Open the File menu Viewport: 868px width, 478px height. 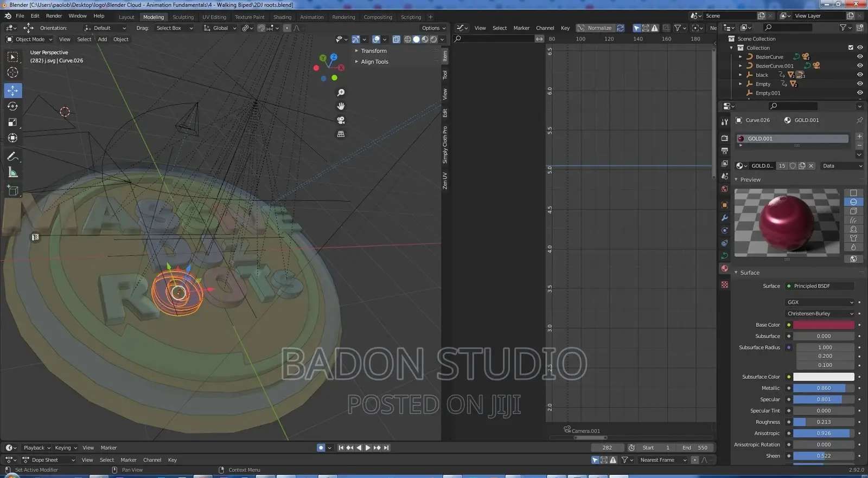20,16
